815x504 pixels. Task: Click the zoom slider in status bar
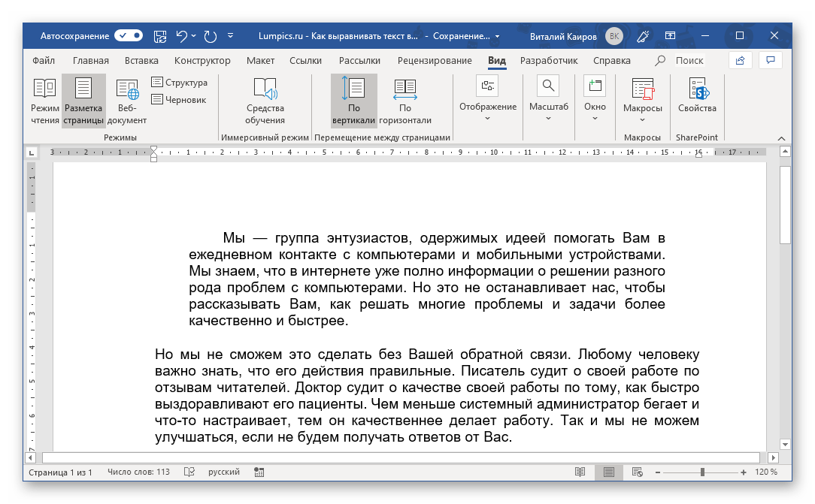[702, 472]
